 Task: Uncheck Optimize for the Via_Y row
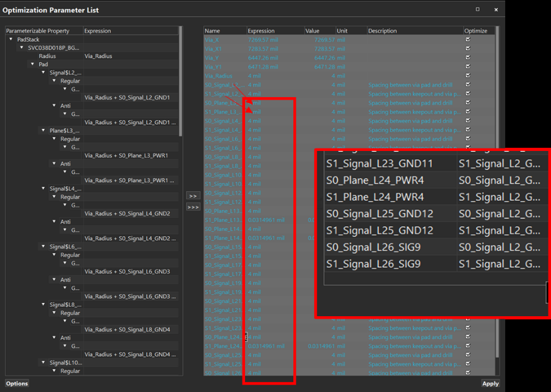click(468, 58)
